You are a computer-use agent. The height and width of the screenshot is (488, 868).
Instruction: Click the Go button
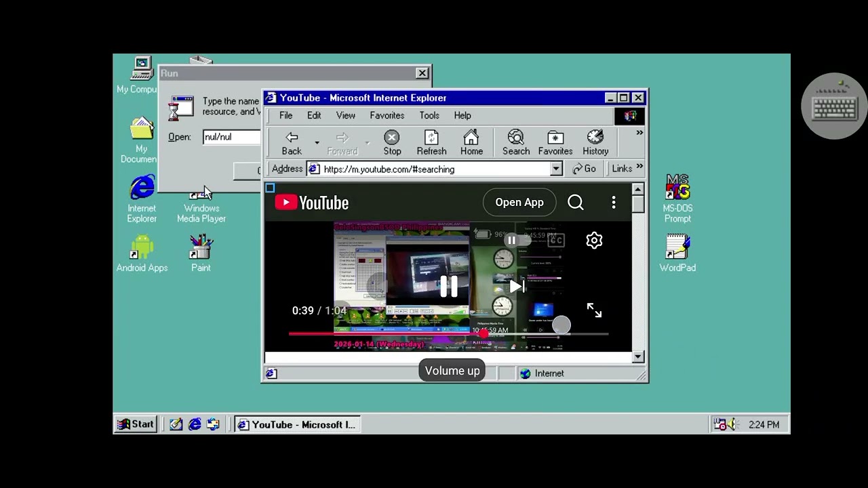(x=585, y=169)
